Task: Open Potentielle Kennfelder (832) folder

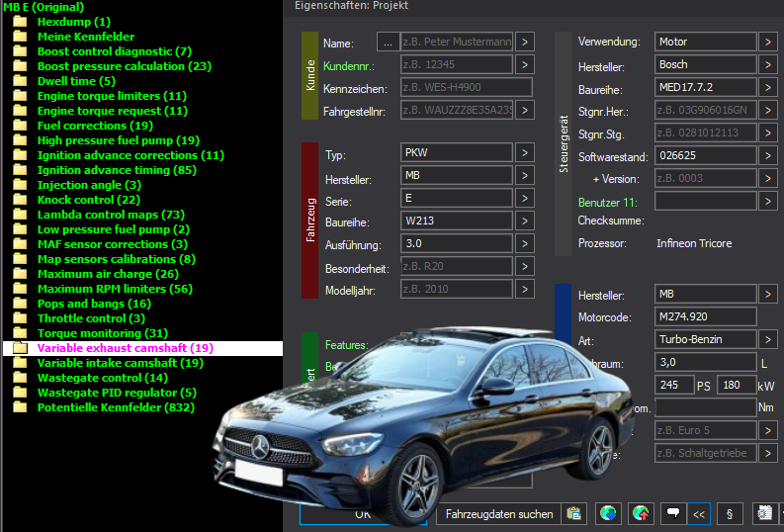Action: coord(116,407)
